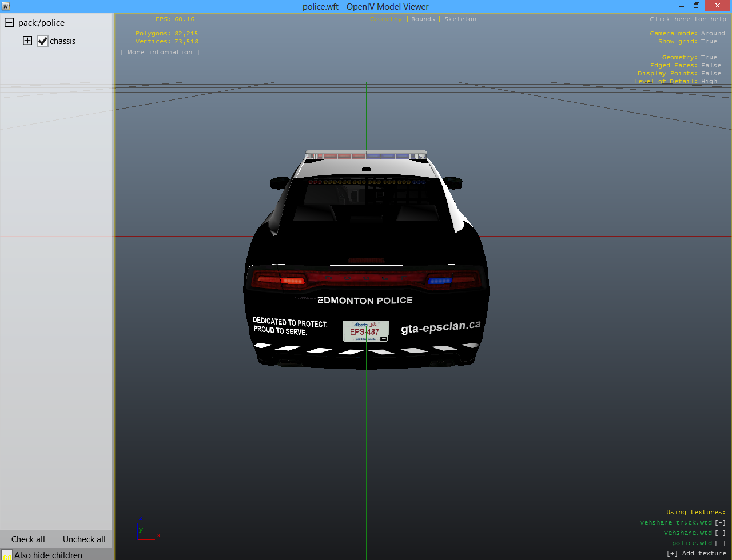Remove the police.wtd texture with its minus icon
The width and height of the screenshot is (732, 560).
[x=720, y=543]
